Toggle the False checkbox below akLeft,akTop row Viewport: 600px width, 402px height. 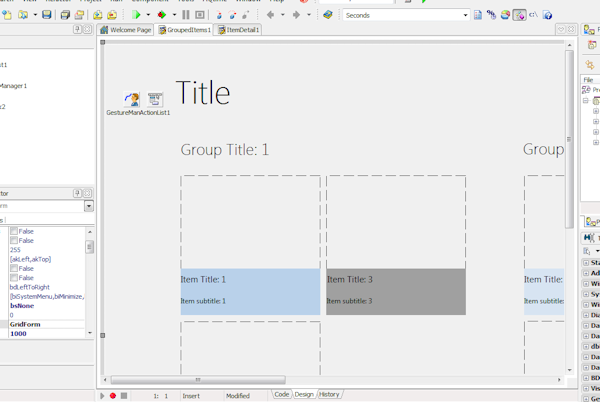click(x=14, y=269)
